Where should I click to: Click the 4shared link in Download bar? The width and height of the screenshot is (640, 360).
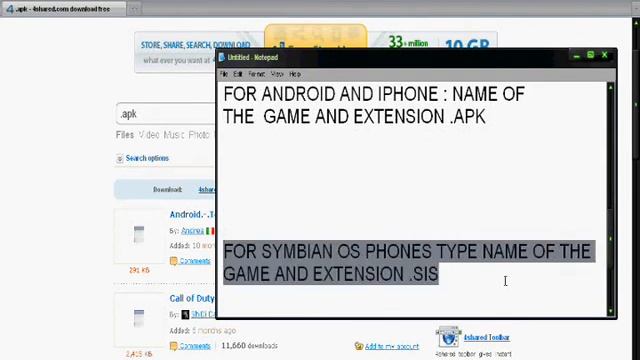click(x=207, y=190)
